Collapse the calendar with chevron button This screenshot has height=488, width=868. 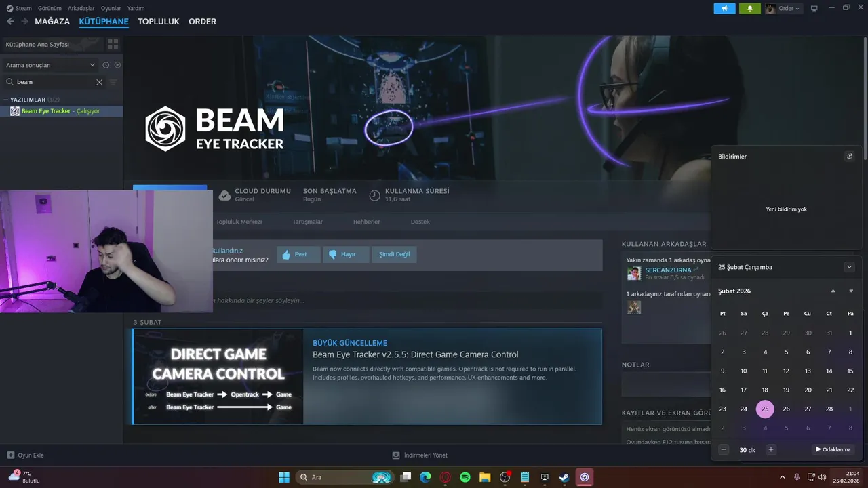849,267
